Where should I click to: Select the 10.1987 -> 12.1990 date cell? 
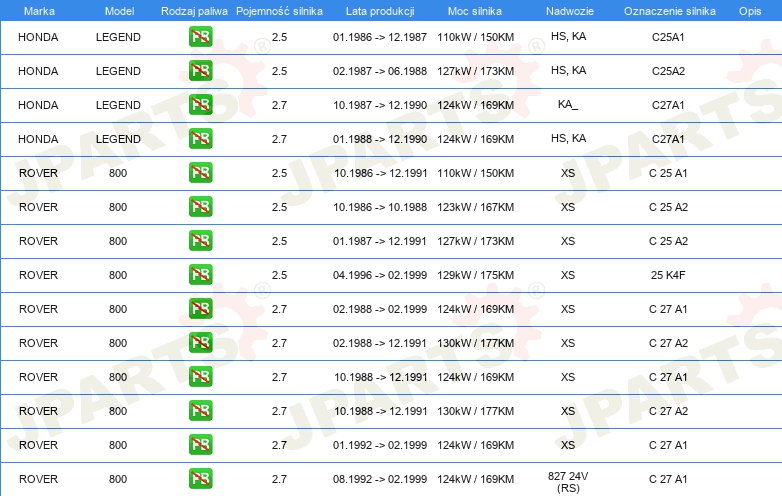pyautogui.click(x=380, y=105)
